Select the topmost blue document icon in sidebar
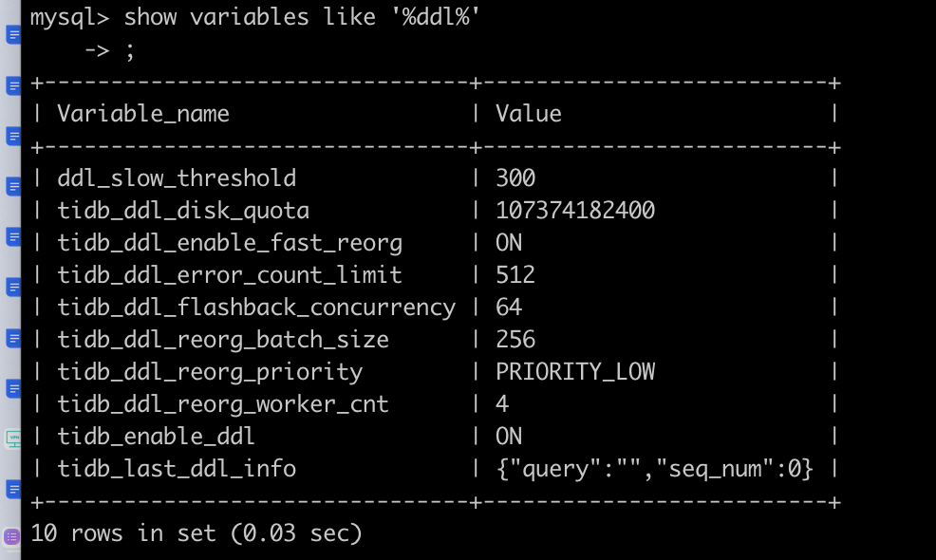This screenshot has width=936, height=560. click(13, 36)
